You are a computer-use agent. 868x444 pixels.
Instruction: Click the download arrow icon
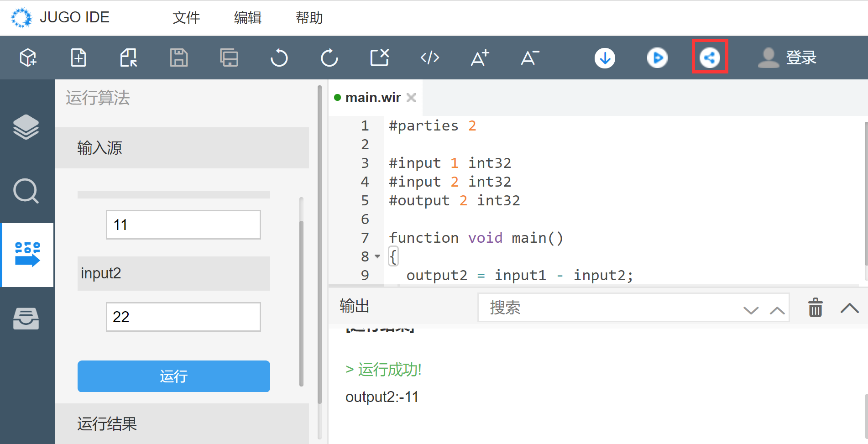[605, 58]
